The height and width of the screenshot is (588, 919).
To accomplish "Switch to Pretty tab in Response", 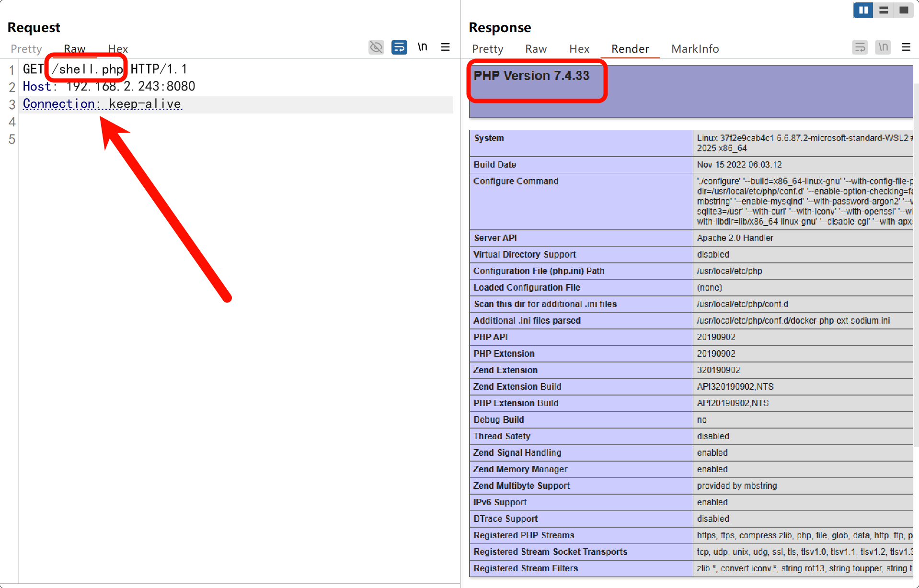I will click(487, 49).
